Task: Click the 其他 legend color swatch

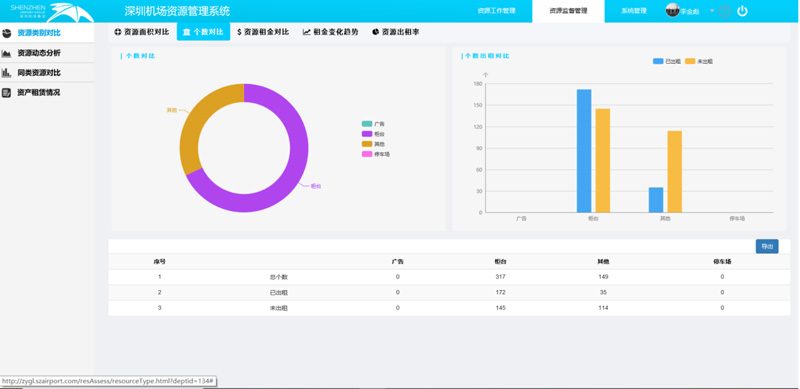Action: point(367,144)
